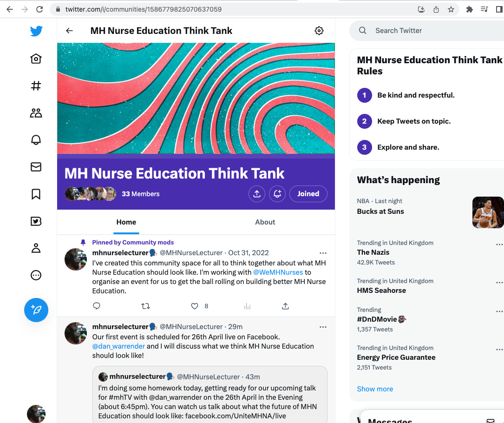
Task: Click the install/download icon in address bar
Action: tap(421, 9)
